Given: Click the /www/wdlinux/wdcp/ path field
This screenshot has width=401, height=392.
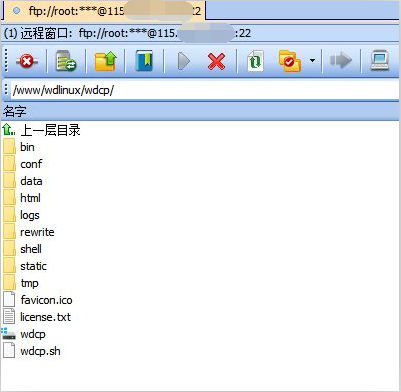Looking at the screenshot, I should [205, 90].
